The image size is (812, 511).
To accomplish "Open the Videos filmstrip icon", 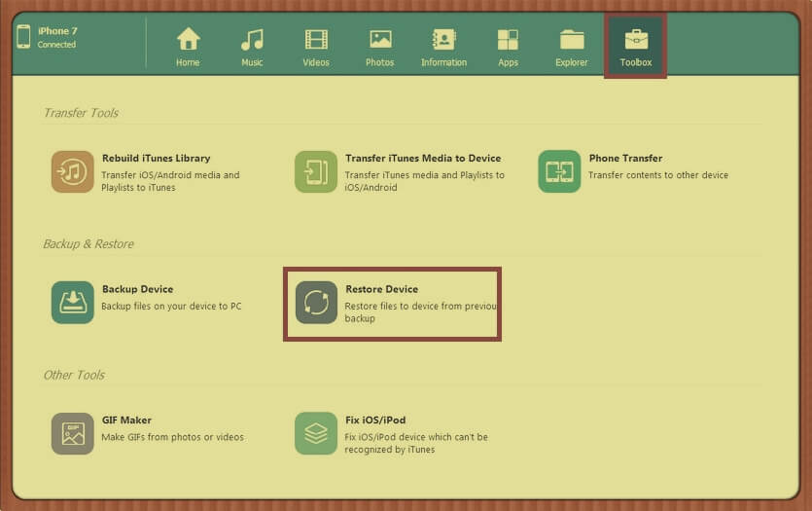I will 316,39.
